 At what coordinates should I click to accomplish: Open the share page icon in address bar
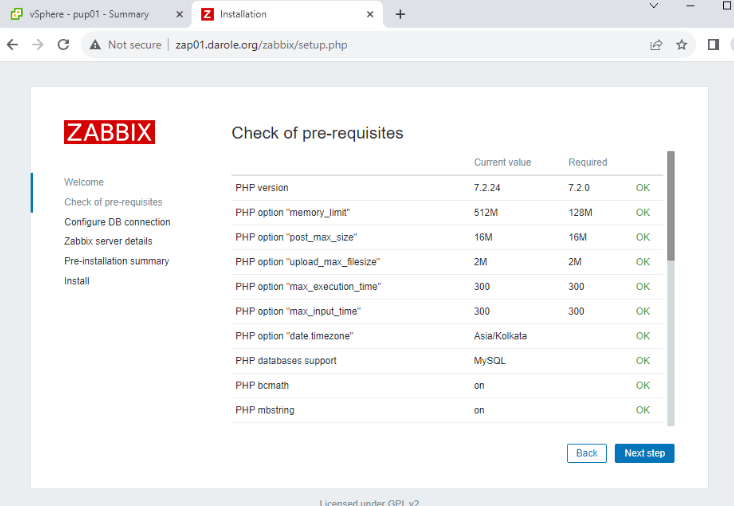pos(656,45)
